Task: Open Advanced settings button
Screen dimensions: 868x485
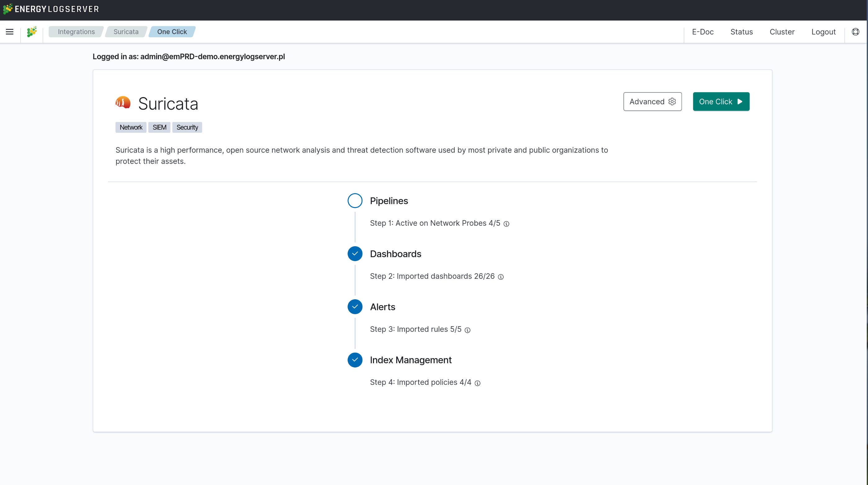Action: click(652, 101)
